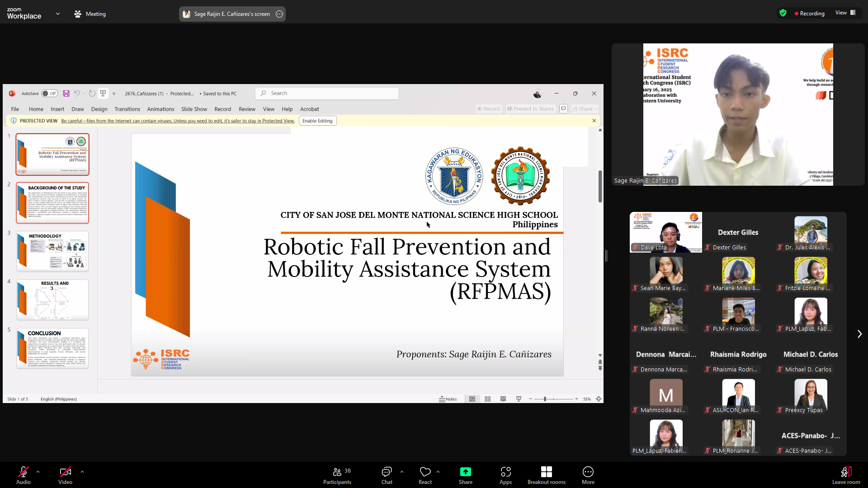Click the green Share screen icon
This screenshot has height=488, width=868.
tap(465, 472)
